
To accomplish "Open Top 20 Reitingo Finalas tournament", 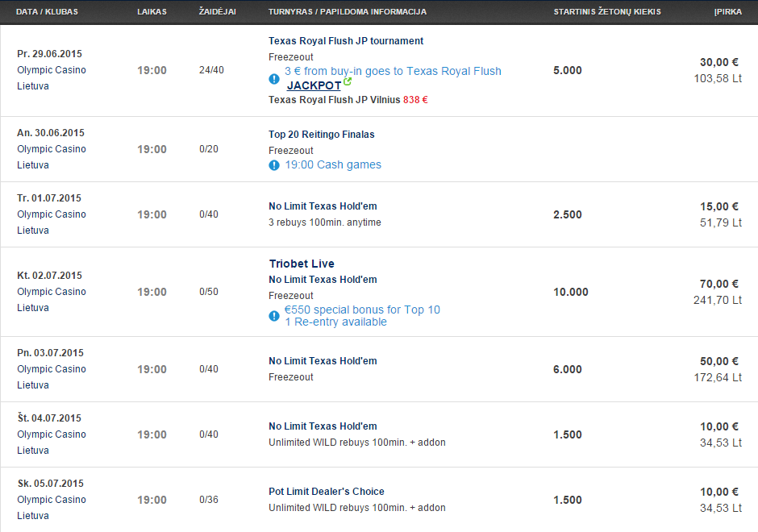I will tap(322, 135).
